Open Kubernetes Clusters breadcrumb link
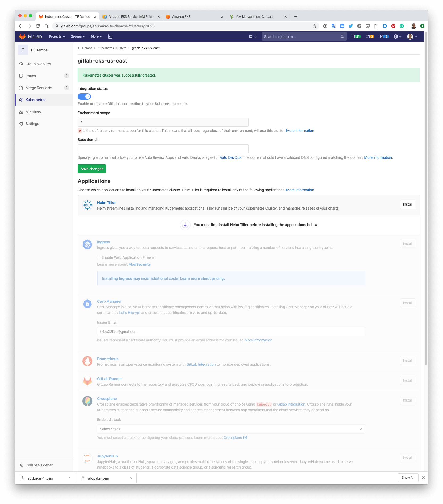This screenshot has height=504, width=443. [x=112, y=48]
